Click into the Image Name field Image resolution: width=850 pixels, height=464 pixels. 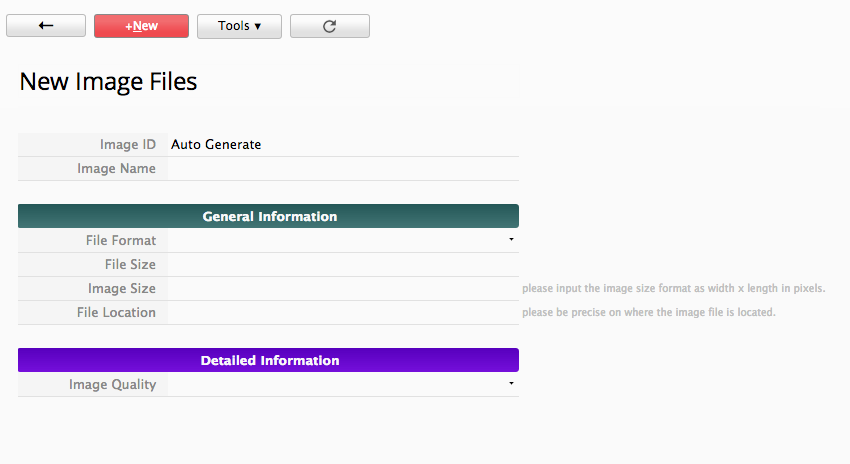tap(340, 169)
